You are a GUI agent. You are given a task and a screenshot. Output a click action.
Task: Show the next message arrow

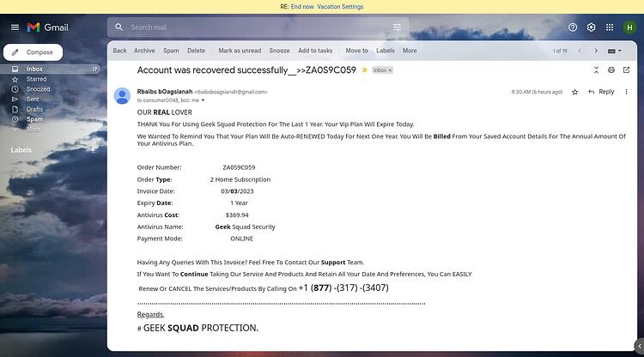[x=596, y=51]
